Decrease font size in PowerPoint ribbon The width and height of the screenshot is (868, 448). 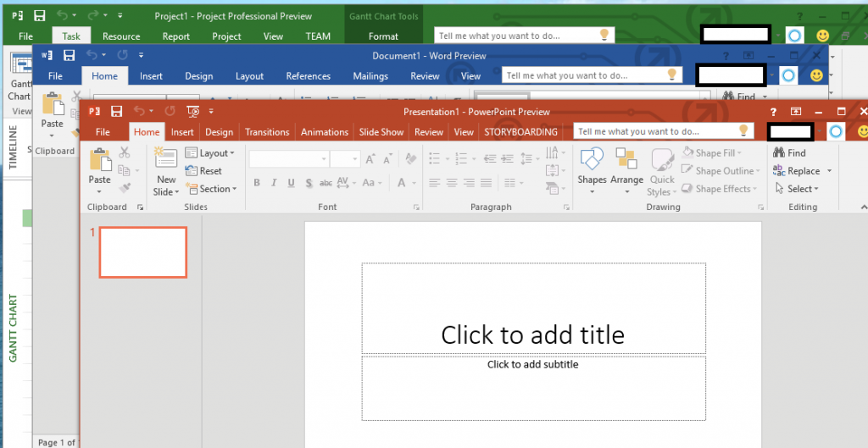coord(387,159)
